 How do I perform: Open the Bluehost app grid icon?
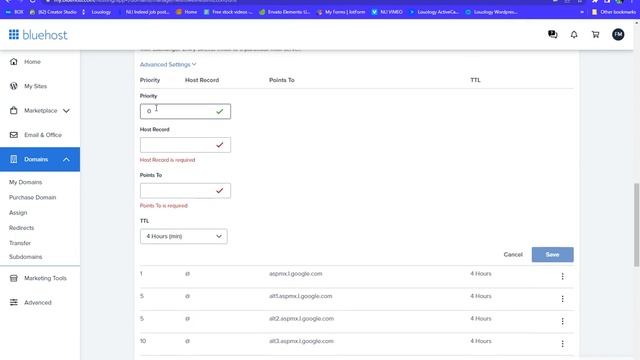[13, 35]
